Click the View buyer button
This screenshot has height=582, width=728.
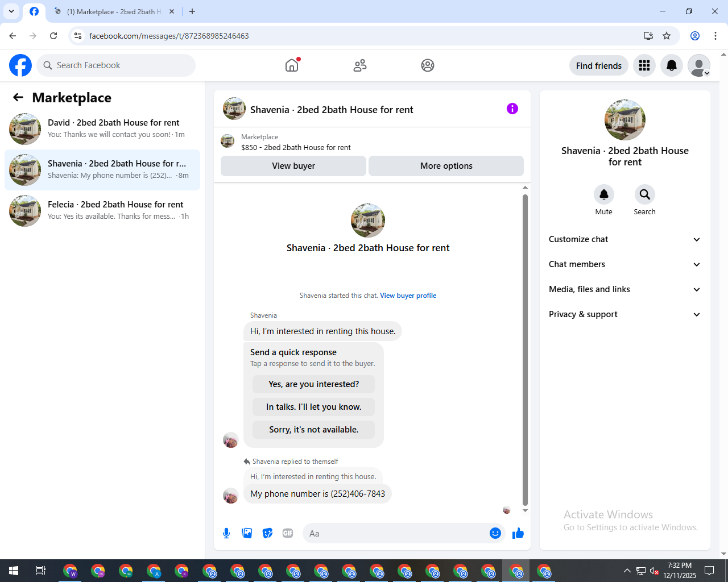[x=293, y=166]
